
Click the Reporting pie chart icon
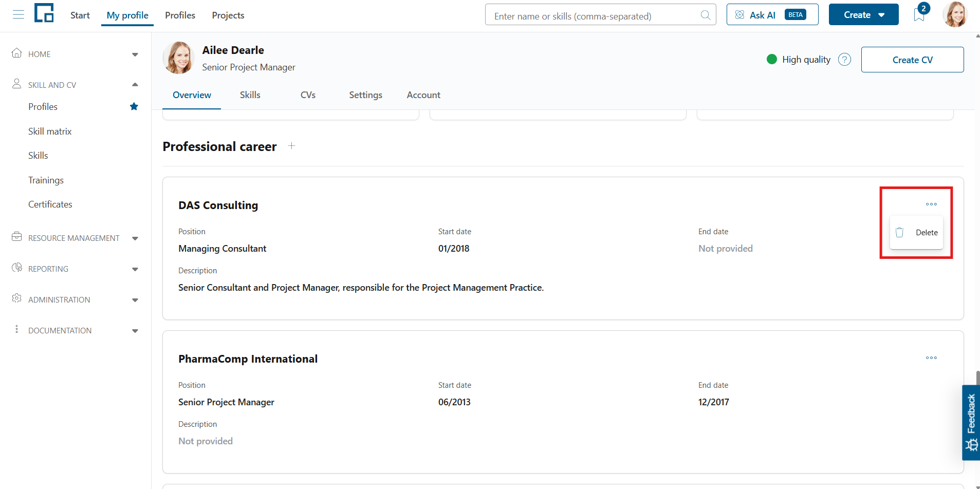pos(17,268)
